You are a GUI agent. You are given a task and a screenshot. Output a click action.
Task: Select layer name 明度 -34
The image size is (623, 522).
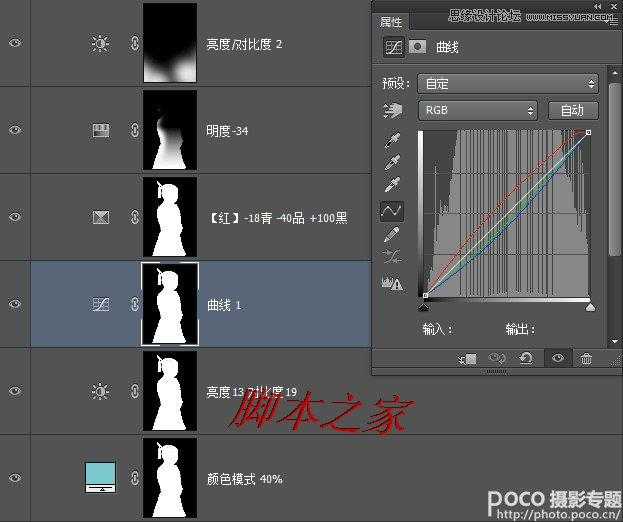pyautogui.click(x=227, y=131)
